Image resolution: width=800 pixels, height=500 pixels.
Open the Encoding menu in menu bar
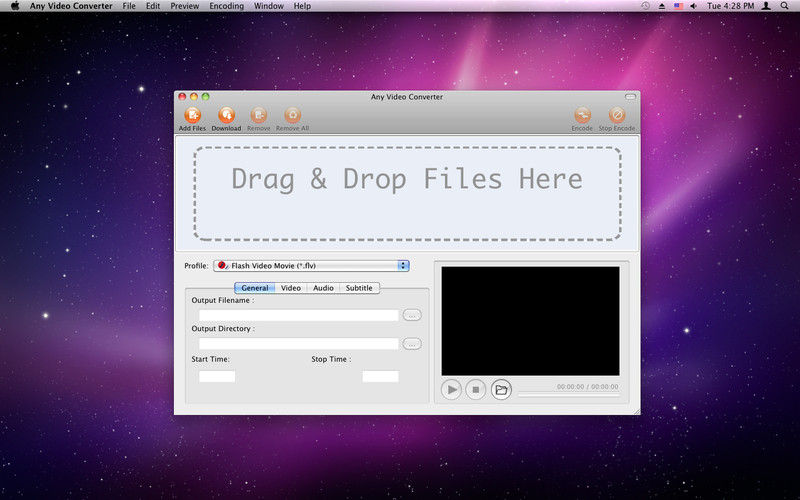point(226,6)
